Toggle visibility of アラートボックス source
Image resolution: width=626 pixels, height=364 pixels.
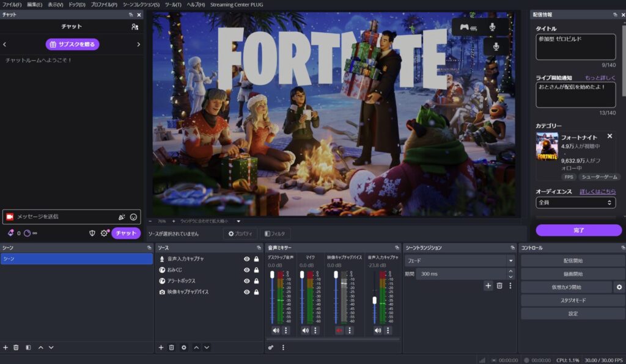pyautogui.click(x=246, y=281)
